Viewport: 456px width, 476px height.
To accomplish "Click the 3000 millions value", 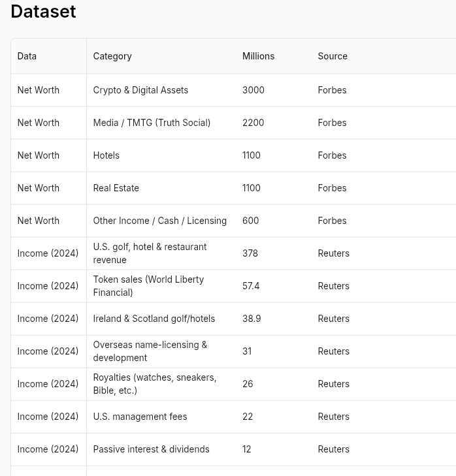I will click(253, 90).
